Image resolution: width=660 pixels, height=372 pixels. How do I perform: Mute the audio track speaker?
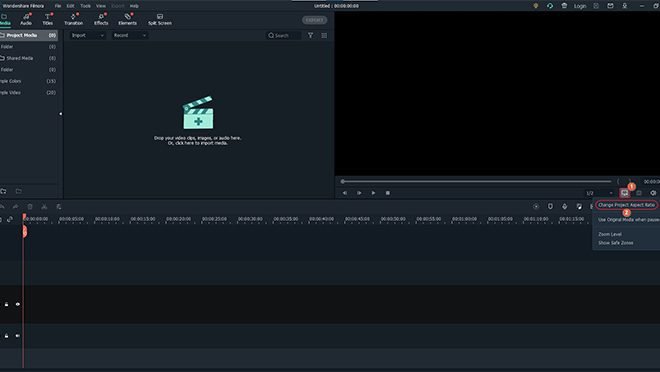[18, 336]
